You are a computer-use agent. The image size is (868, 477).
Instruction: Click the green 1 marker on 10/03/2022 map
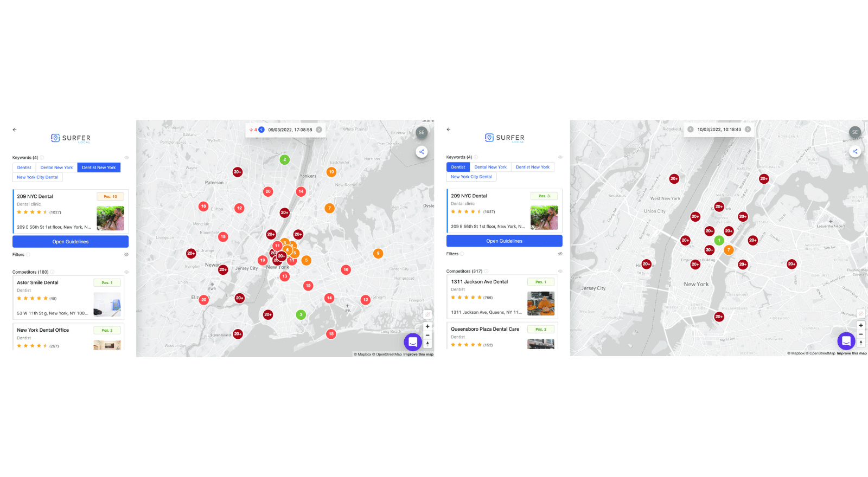[x=719, y=240]
